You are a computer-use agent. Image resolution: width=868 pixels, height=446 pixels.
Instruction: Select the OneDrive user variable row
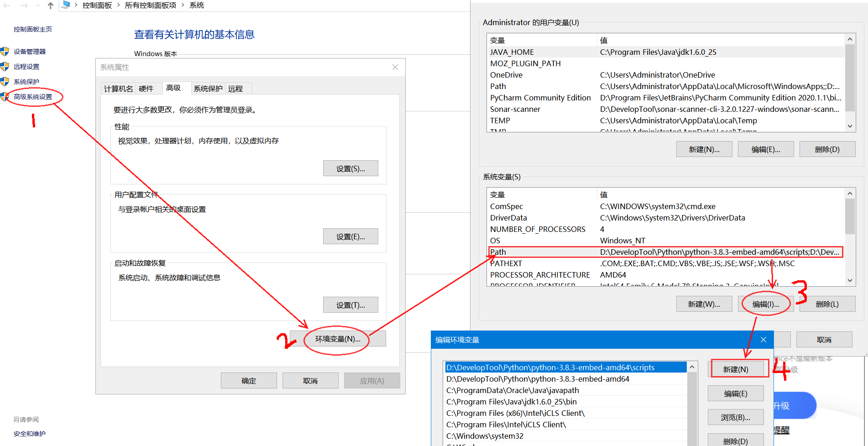pyautogui.click(x=666, y=75)
